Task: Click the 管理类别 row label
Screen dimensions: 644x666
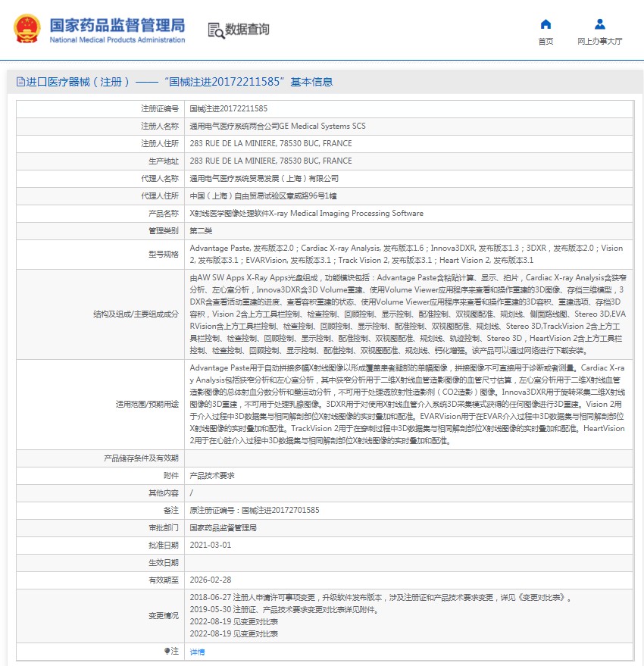Action: (x=164, y=230)
